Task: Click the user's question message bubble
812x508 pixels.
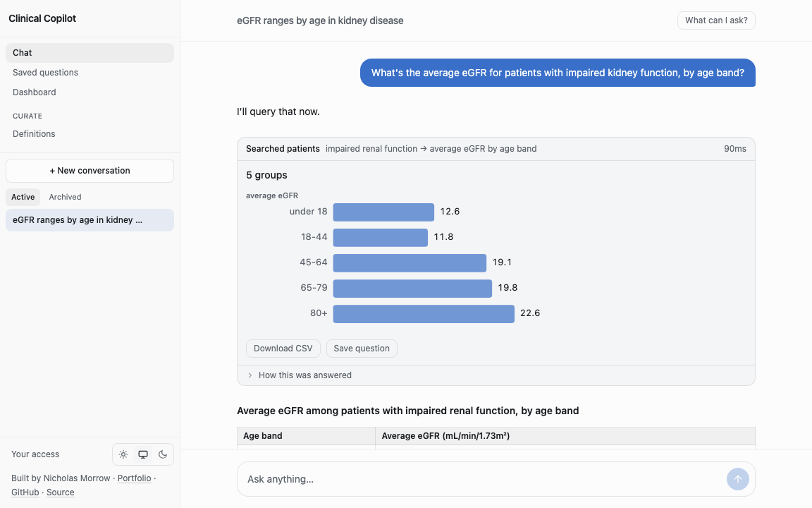Action: click(x=558, y=73)
